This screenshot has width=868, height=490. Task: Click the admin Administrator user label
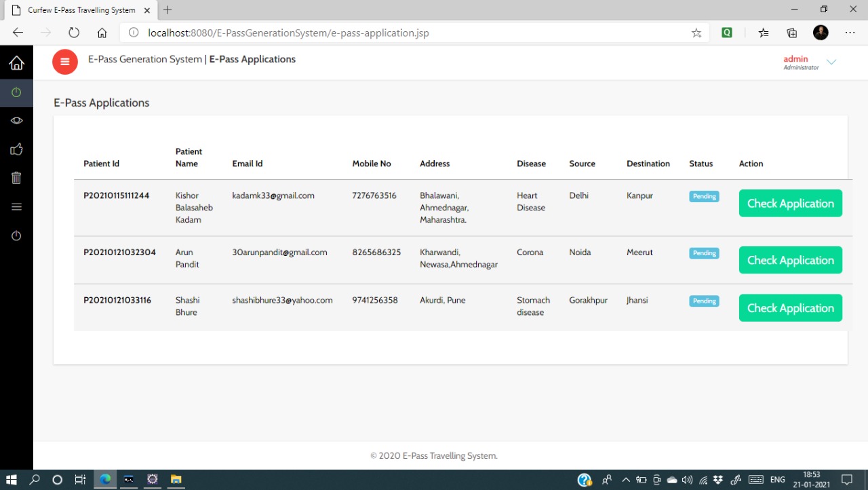click(801, 62)
